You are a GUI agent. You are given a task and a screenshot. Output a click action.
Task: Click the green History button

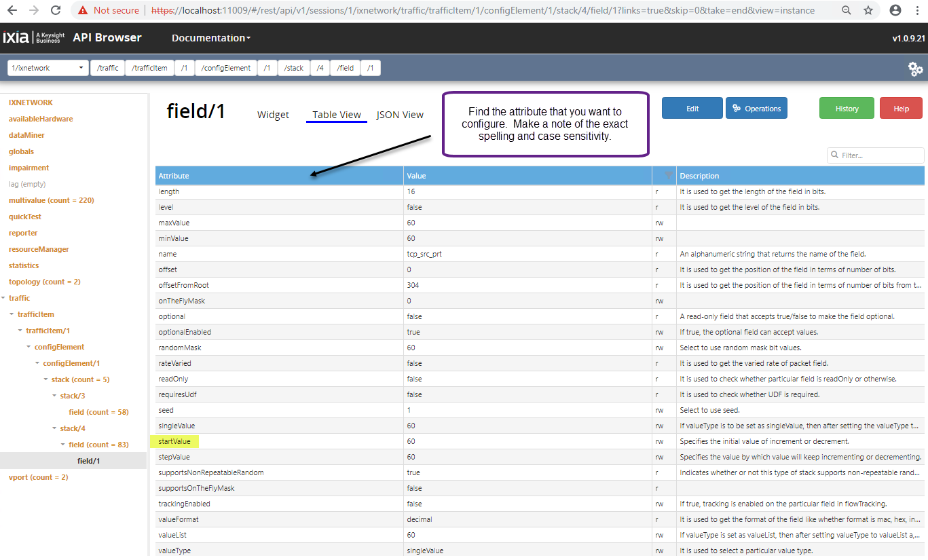(847, 109)
